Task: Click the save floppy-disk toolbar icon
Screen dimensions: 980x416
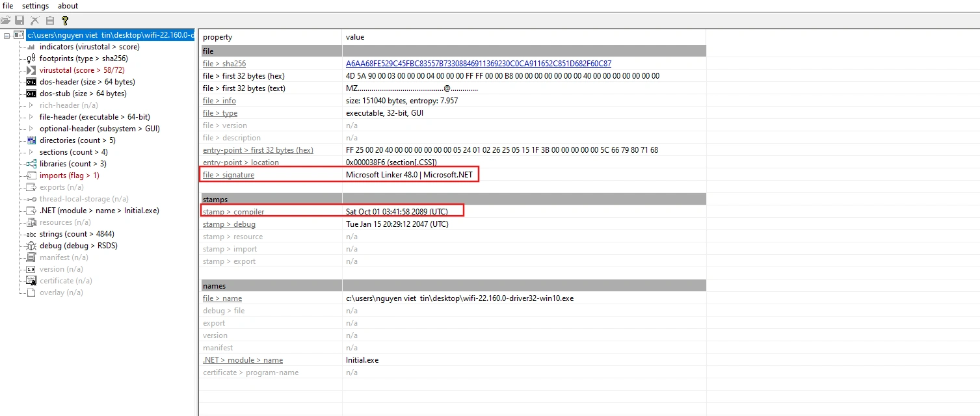Action: click(x=20, y=20)
